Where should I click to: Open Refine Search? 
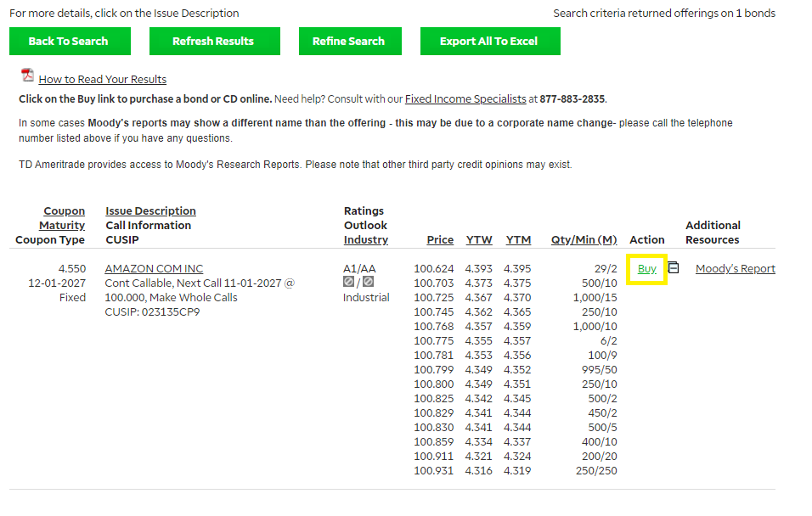[350, 41]
